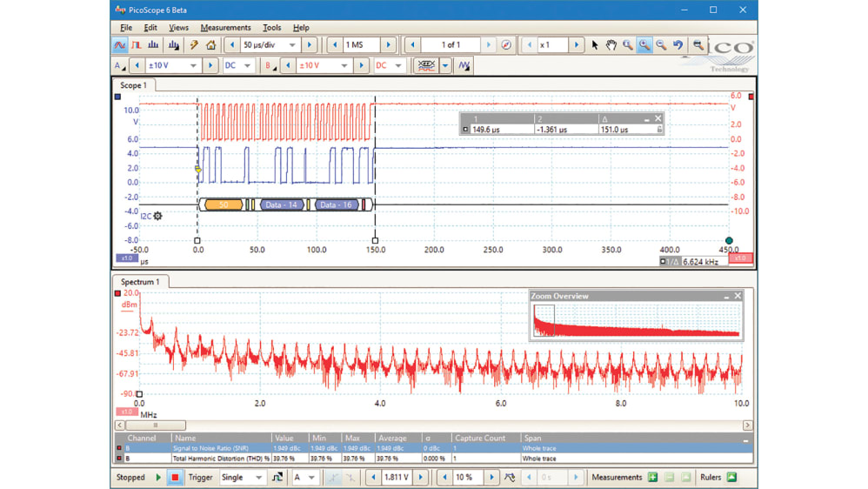The width and height of the screenshot is (868, 489).
Task: Open the File menu
Action: point(126,28)
